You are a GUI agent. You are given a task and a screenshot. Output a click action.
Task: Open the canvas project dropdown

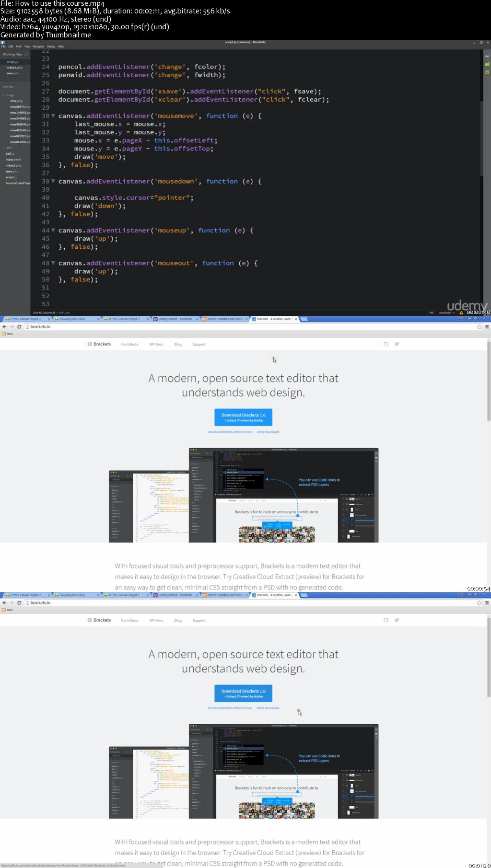pos(9,86)
